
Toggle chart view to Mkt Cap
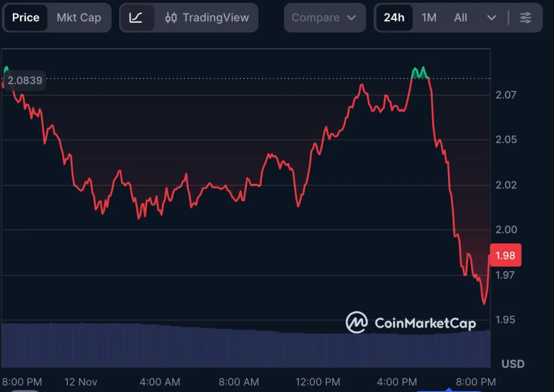(x=79, y=17)
